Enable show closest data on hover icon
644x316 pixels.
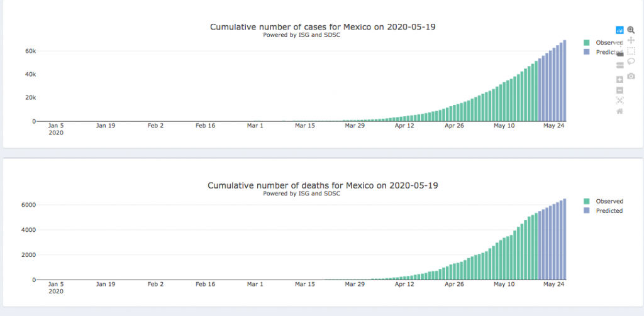tap(619, 54)
